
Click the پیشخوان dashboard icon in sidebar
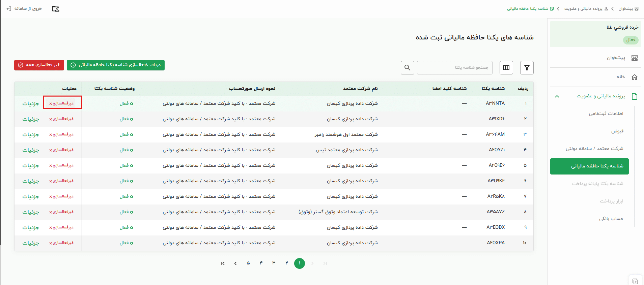pos(634,58)
